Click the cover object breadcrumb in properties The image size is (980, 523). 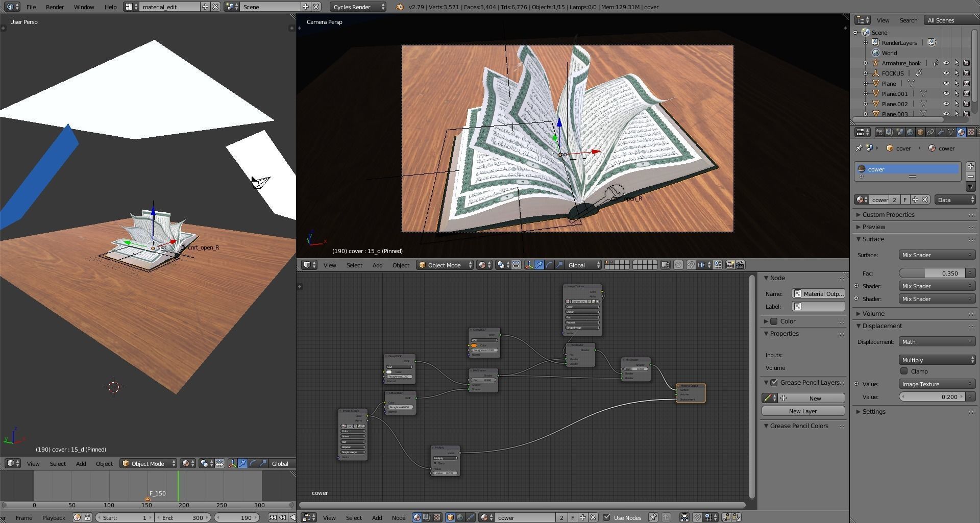898,148
